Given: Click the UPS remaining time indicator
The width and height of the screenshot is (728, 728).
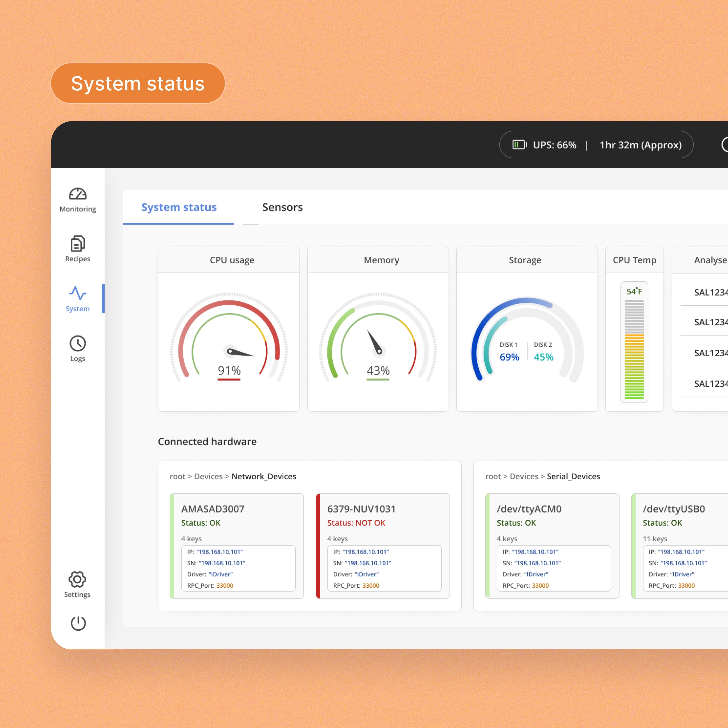Looking at the screenshot, I should (641, 145).
